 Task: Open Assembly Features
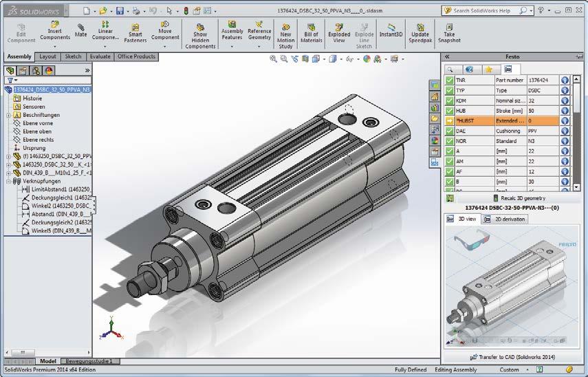pos(232,30)
